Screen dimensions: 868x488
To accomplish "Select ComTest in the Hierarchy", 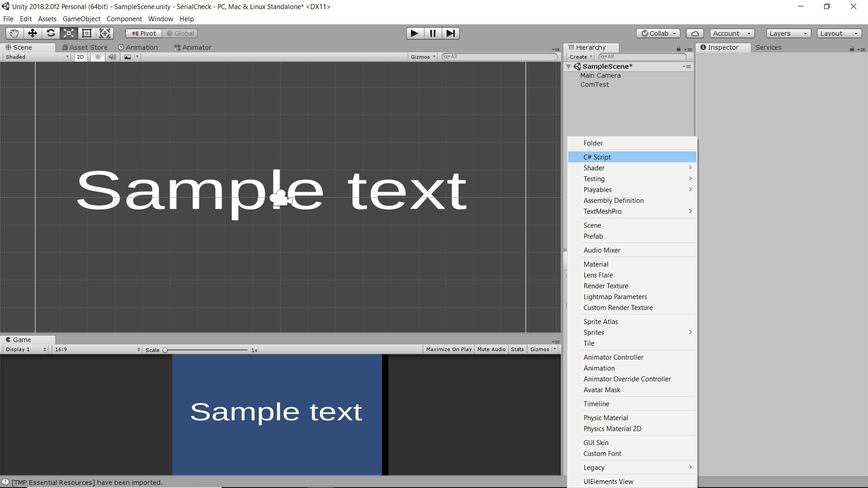I will 594,84.
